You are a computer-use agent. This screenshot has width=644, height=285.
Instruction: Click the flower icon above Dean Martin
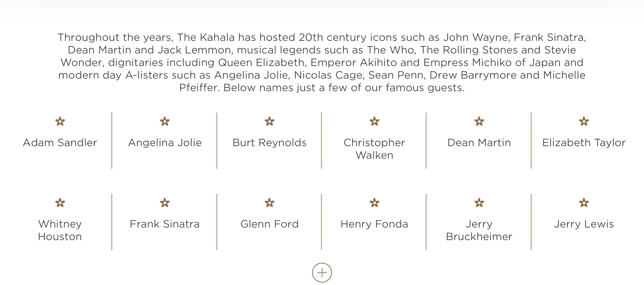(x=479, y=121)
